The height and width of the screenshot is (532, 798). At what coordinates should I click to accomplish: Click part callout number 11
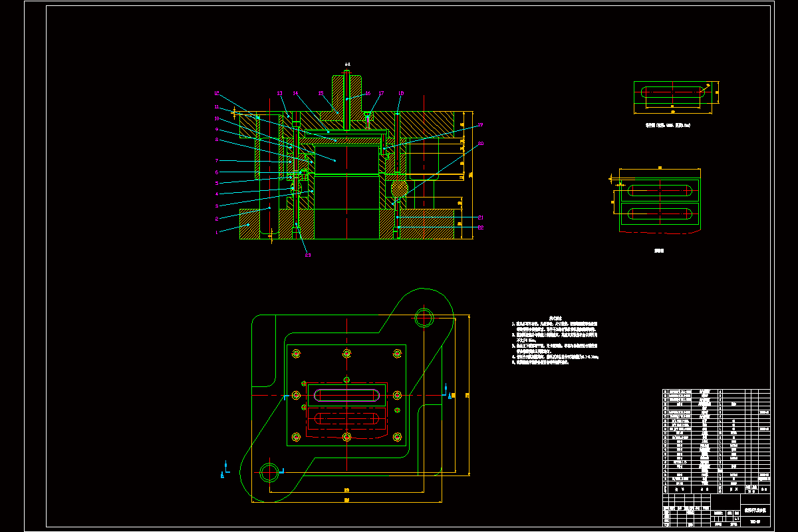pos(217,106)
